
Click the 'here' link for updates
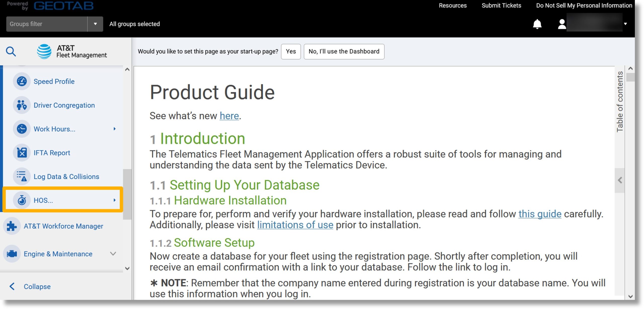click(x=229, y=116)
